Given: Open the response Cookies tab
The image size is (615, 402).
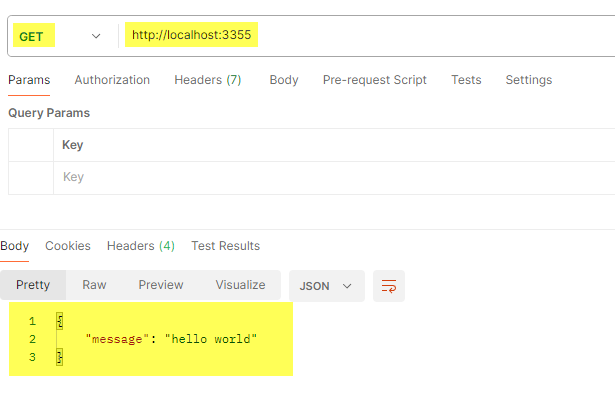Looking at the screenshot, I should [x=68, y=246].
